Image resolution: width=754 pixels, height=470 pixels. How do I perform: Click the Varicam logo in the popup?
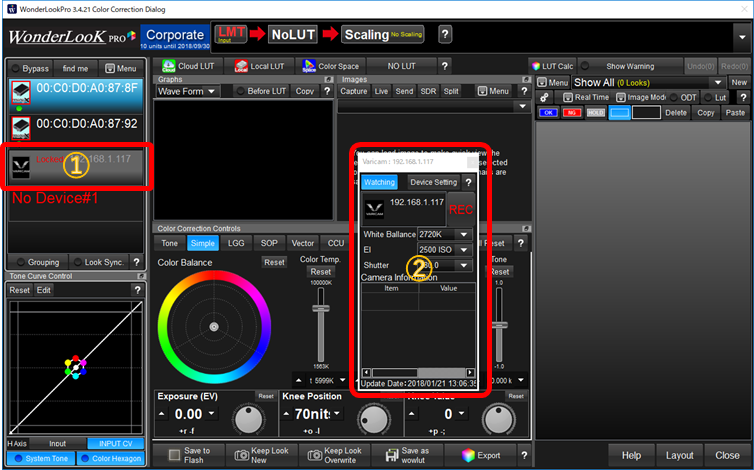[374, 210]
